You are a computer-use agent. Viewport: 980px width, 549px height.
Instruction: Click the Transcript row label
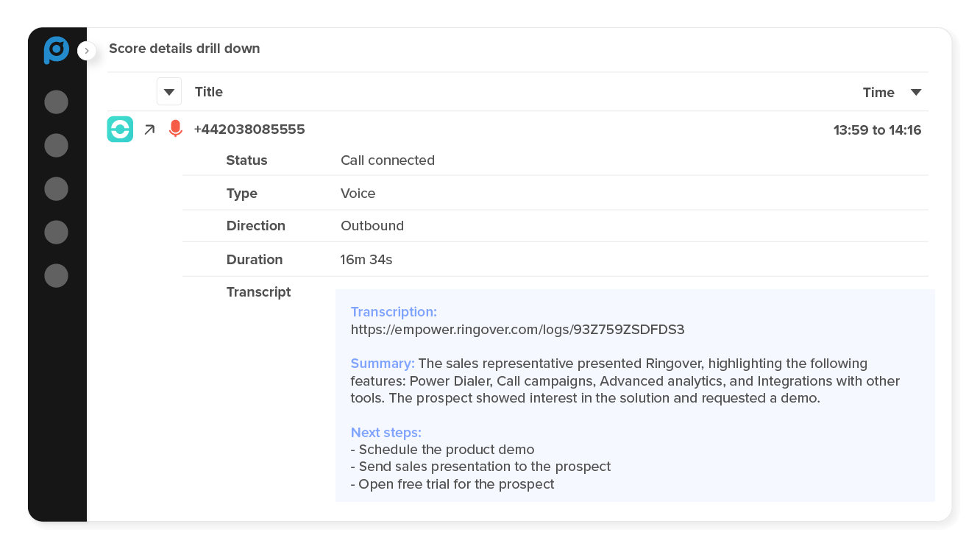(258, 292)
